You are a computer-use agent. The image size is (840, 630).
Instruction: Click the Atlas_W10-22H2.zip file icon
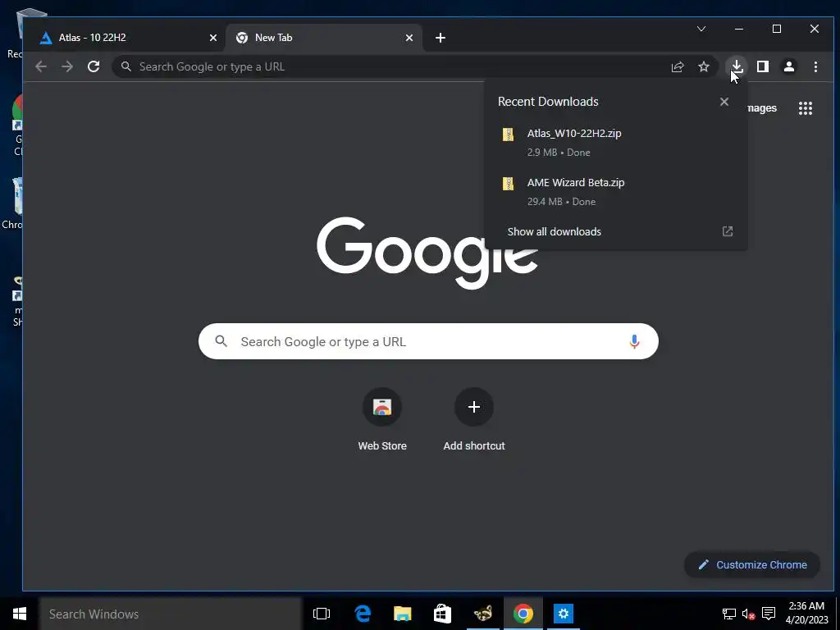[x=508, y=134]
